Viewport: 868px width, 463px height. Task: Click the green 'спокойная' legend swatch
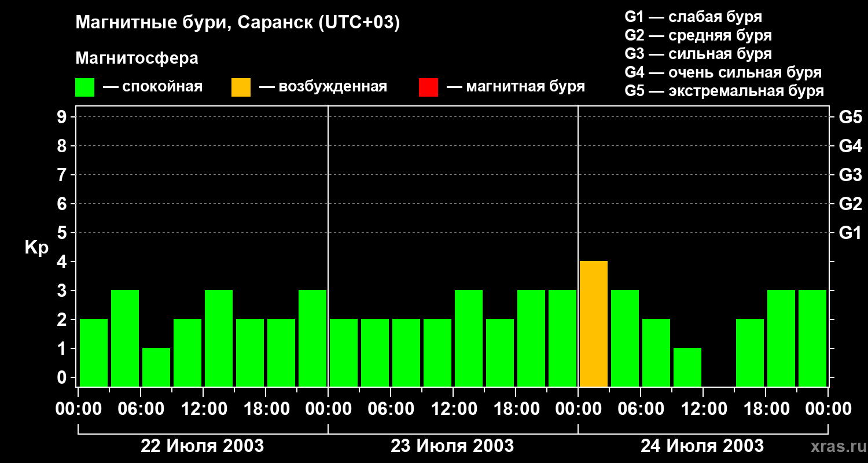click(x=84, y=87)
